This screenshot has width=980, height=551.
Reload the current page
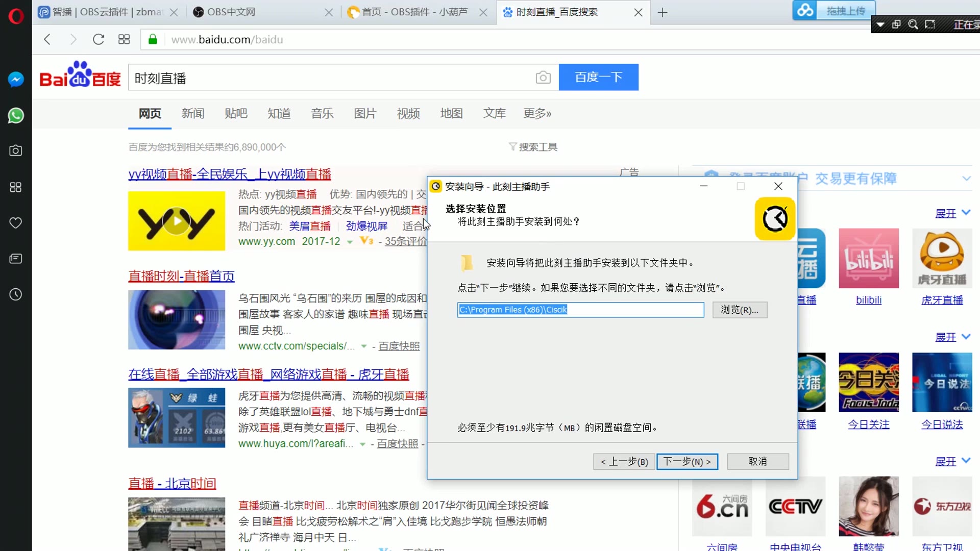[x=99, y=39]
